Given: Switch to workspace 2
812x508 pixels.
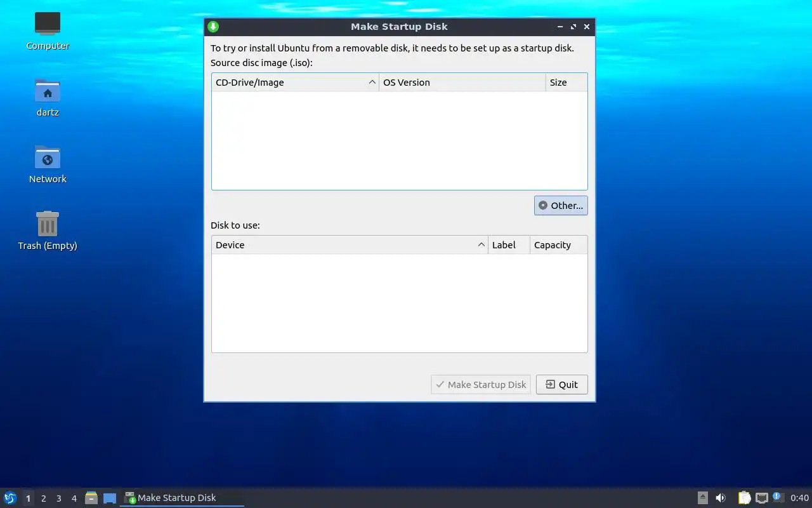Looking at the screenshot, I should 44,498.
